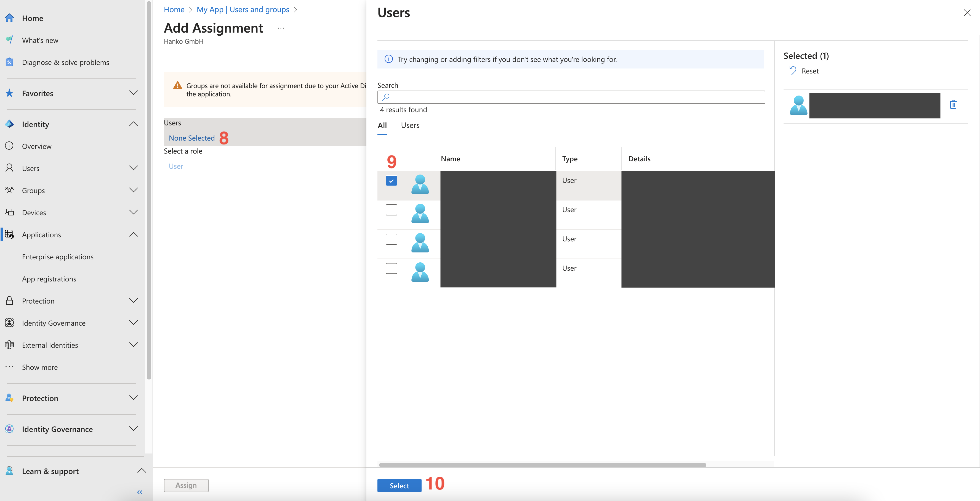Click the Home house icon in sidebar
Image resolution: width=980 pixels, height=501 pixels.
pos(9,18)
